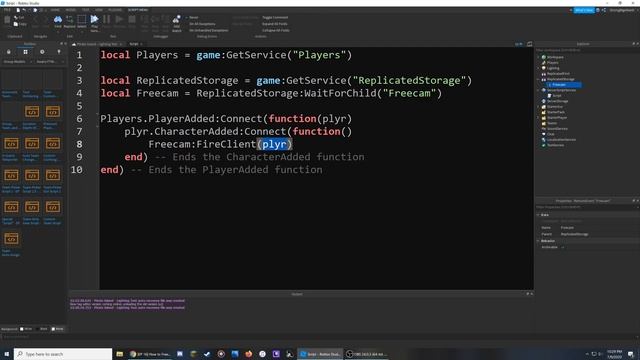
Task: Click the Windows taskbar search box
Action: coord(63,354)
